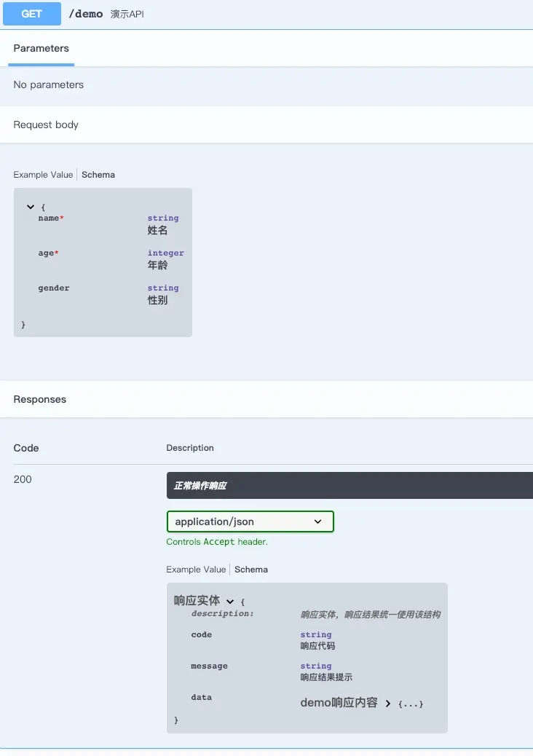Image resolution: width=533 pixels, height=756 pixels.
Task: Switch response view to Example Value
Action: 196,570
